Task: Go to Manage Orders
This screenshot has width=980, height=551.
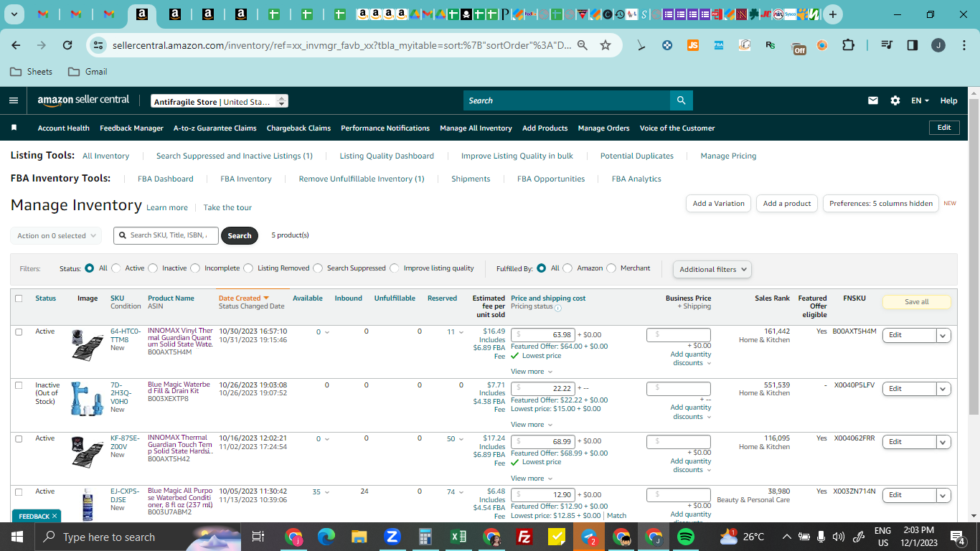Action: click(603, 128)
